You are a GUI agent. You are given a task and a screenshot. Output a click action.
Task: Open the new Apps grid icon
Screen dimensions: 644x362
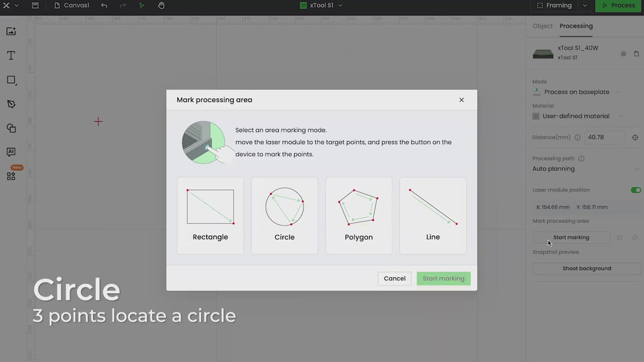click(x=11, y=176)
